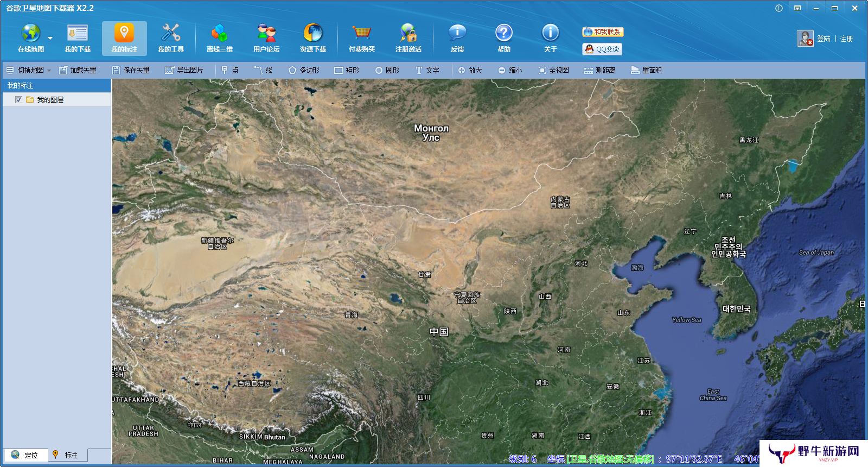Click the user avatar icon
This screenshot has height=467, width=868.
pyautogui.click(x=805, y=39)
